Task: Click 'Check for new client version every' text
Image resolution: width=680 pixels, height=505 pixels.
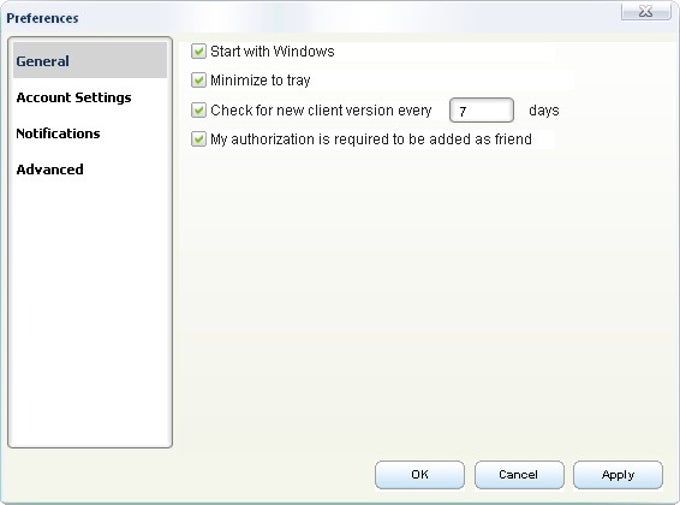Action: point(321,110)
